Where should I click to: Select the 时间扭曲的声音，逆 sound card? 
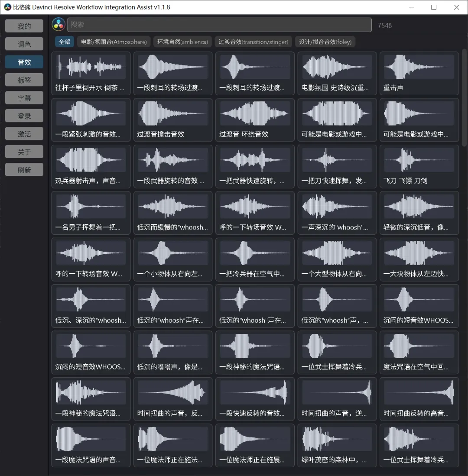337,398
